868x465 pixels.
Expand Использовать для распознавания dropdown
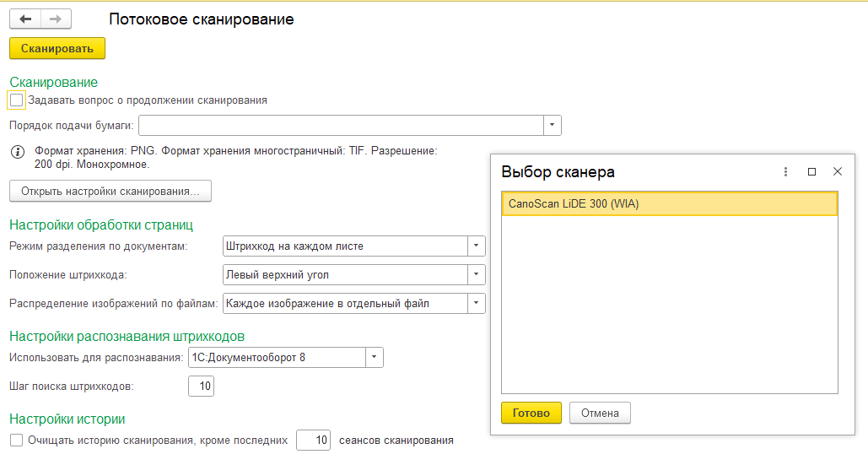point(374,358)
